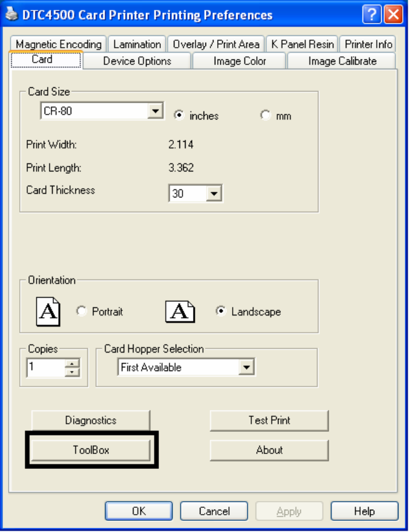This screenshot has width=409, height=532.
Task: Open the K Panel Resin tab
Action: (x=302, y=44)
